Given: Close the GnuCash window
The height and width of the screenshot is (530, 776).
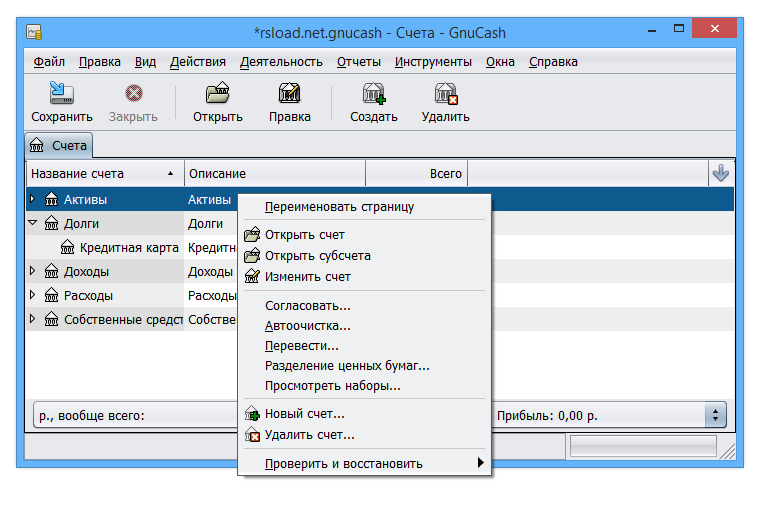Looking at the screenshot, I should pos(714,28).
